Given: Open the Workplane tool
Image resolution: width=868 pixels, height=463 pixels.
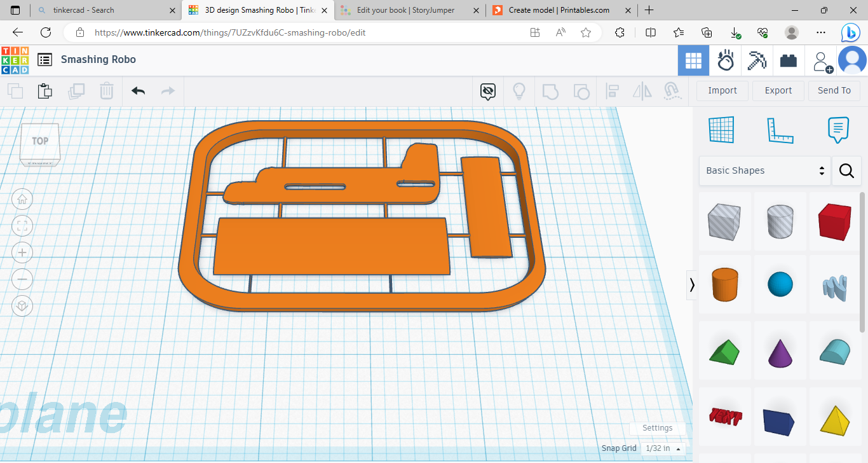Looking at the screenshot, I should (721, 130).
